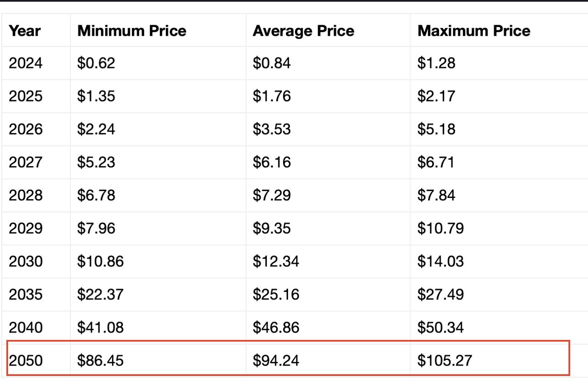Click the $86.45 minimum price cell

(158, 361)
